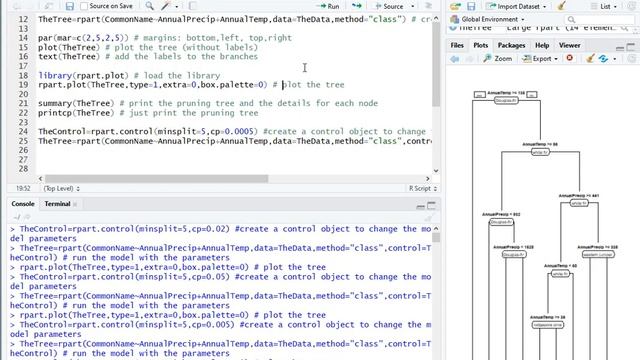The width and height of the screenshot is (640, 360).
Task: Switch to the Help tab
Action: (x=542, y=45)
